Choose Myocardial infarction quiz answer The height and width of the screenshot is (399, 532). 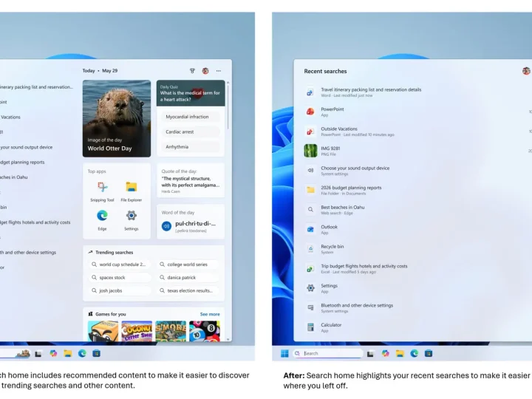coord(191,117)
